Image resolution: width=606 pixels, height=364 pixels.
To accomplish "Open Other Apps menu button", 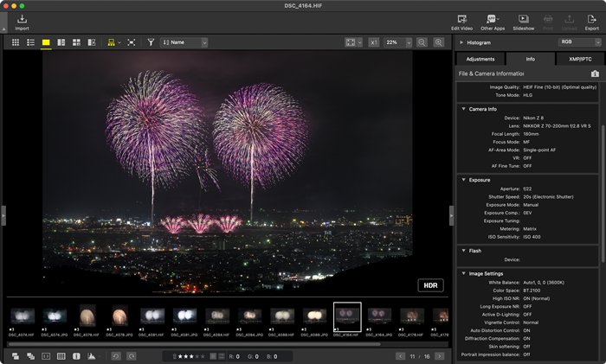I will point(493,19).
